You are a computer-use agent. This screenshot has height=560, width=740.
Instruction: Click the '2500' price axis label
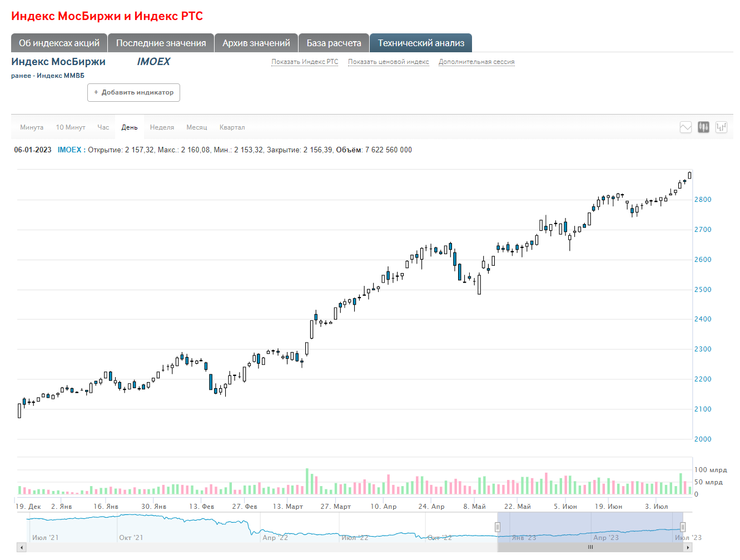point(703,290)
